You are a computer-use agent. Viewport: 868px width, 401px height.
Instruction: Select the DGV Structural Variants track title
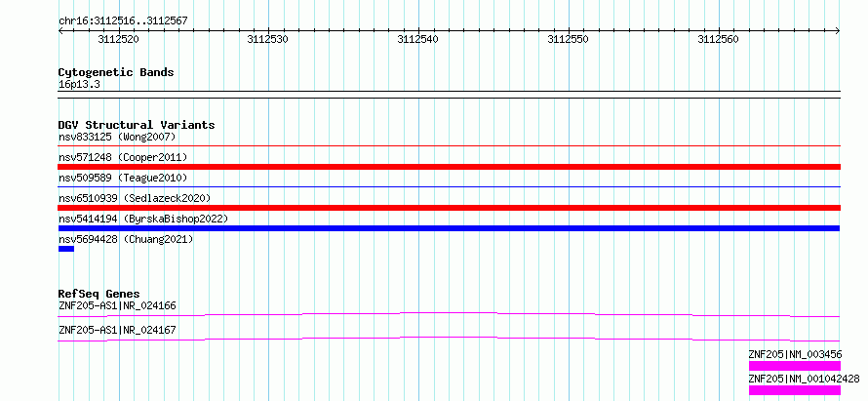pos(137,125)
